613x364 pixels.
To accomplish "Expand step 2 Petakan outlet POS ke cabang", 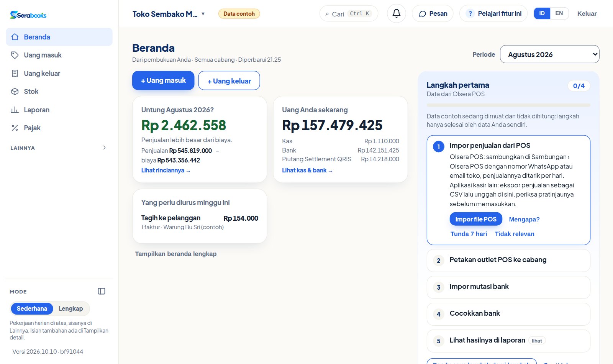I will pyautogui.click(x=508, y=261).
